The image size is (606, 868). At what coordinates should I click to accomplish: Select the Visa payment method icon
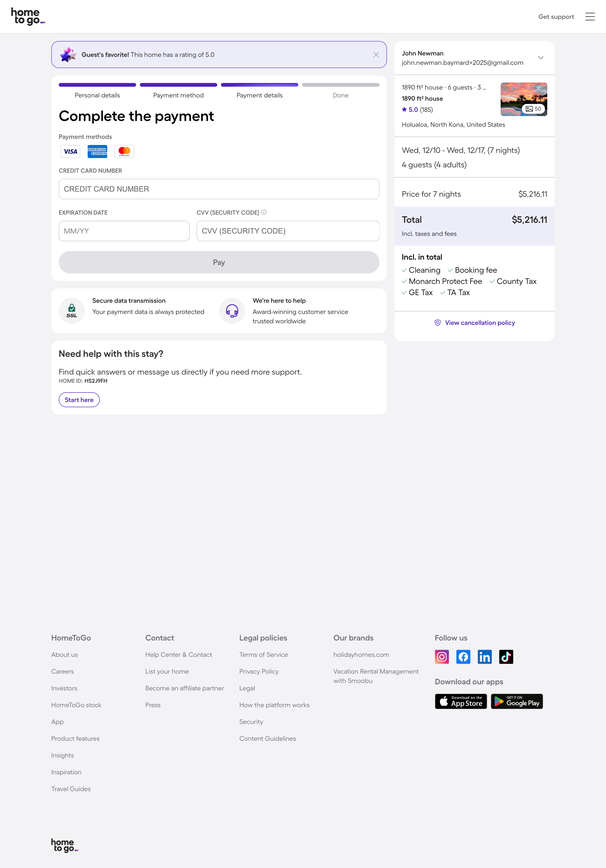tap(70, 151)
